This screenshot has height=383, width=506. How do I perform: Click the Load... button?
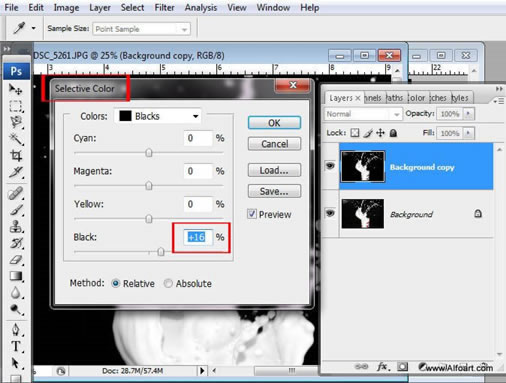point(274,170)
